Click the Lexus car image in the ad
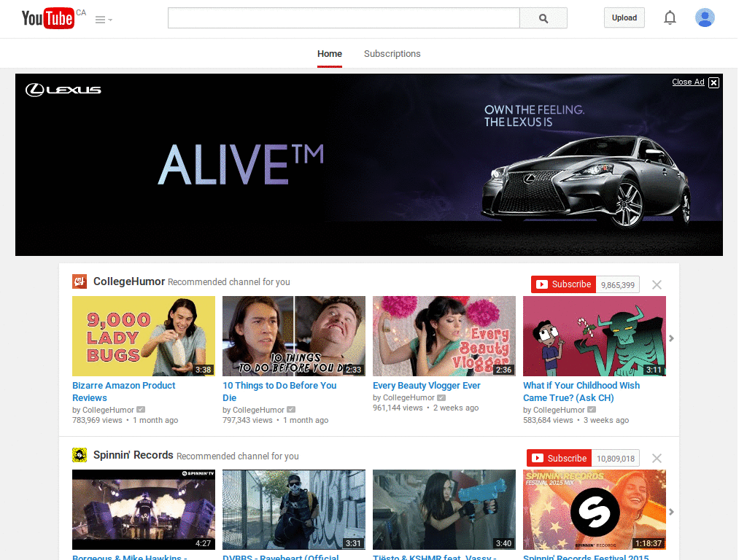 pyautogui.click(x=586, y=182)
